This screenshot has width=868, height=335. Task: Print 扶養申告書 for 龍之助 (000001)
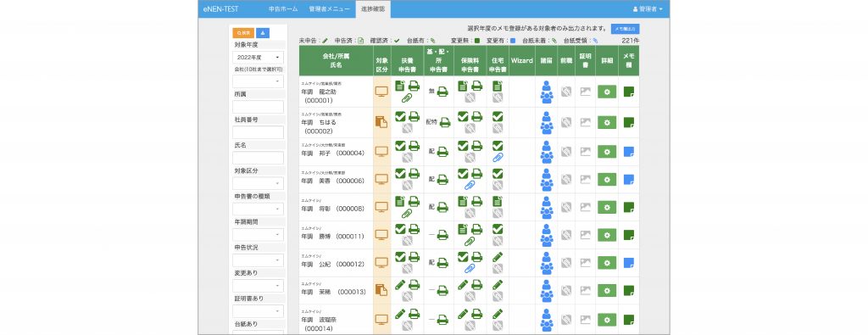414,86
